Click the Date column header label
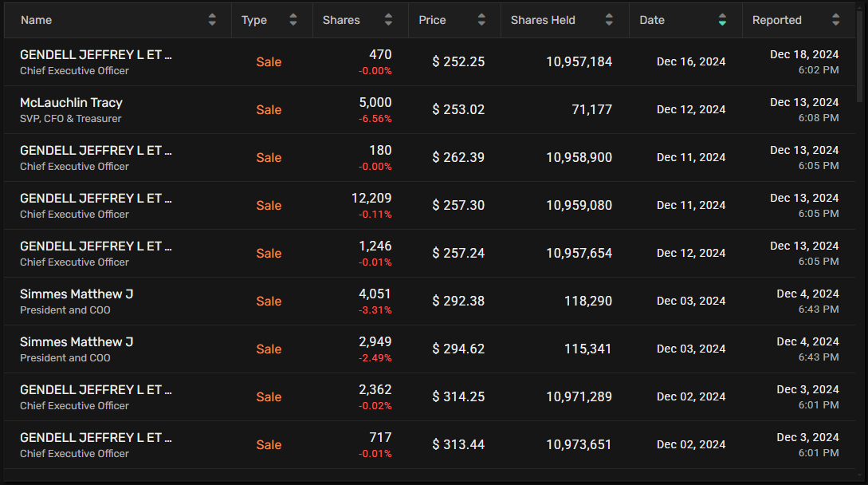Viewport: 868px width, 485px height. point(652,20)
